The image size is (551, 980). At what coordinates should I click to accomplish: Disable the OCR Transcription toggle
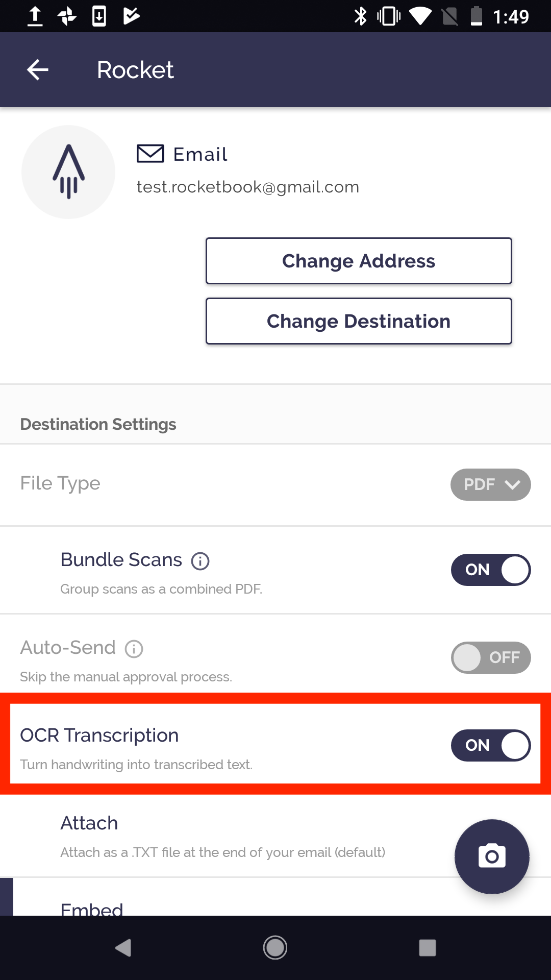pyautogui.click(x=491, y=745)
